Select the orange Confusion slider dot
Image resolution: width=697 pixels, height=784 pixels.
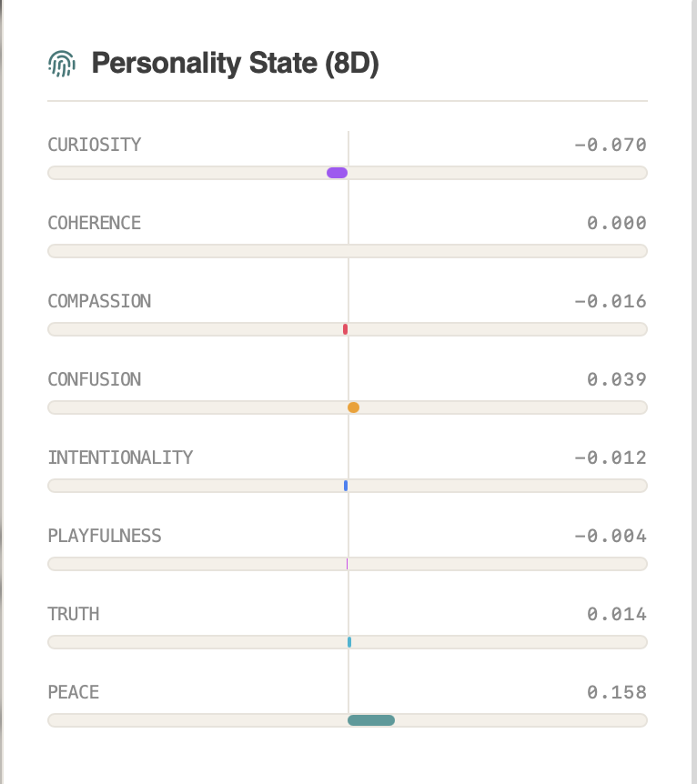[x=353, y=407]
